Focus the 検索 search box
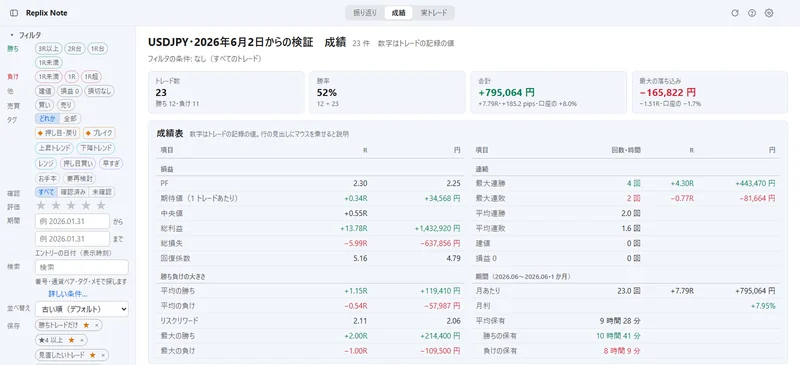The height and width of the screenshot is (365, 800). coord(82,267)
